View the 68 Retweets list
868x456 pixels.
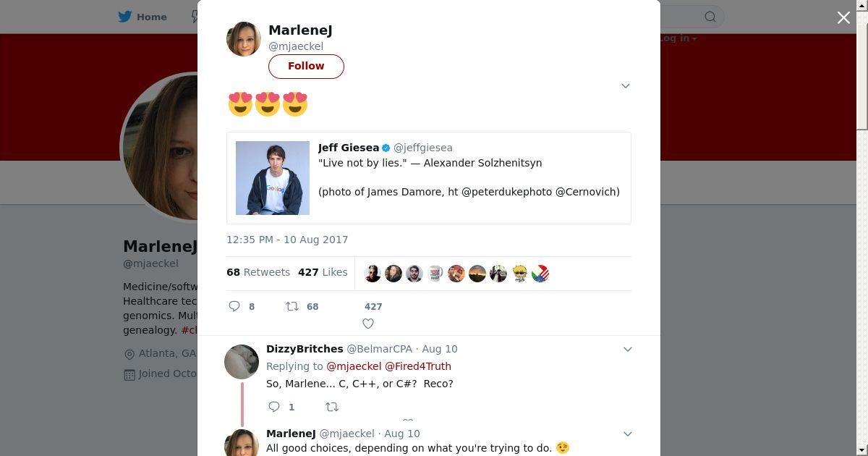[258, 272]
